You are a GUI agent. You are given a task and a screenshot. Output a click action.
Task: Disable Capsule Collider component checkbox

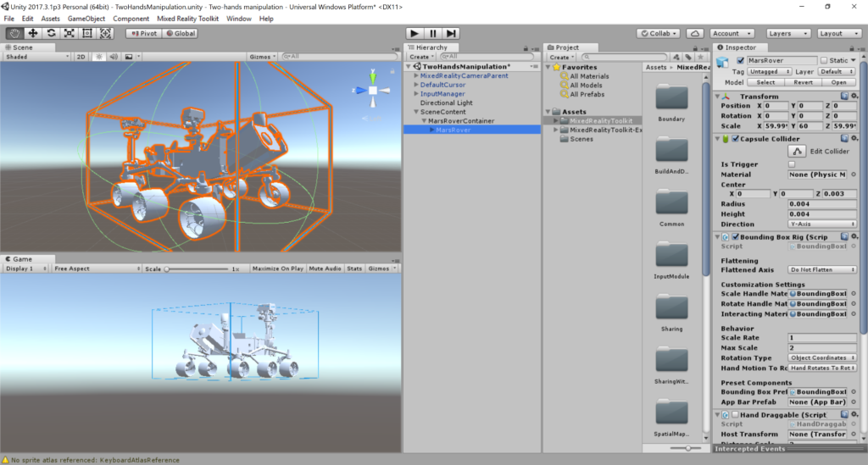(736, 139)
